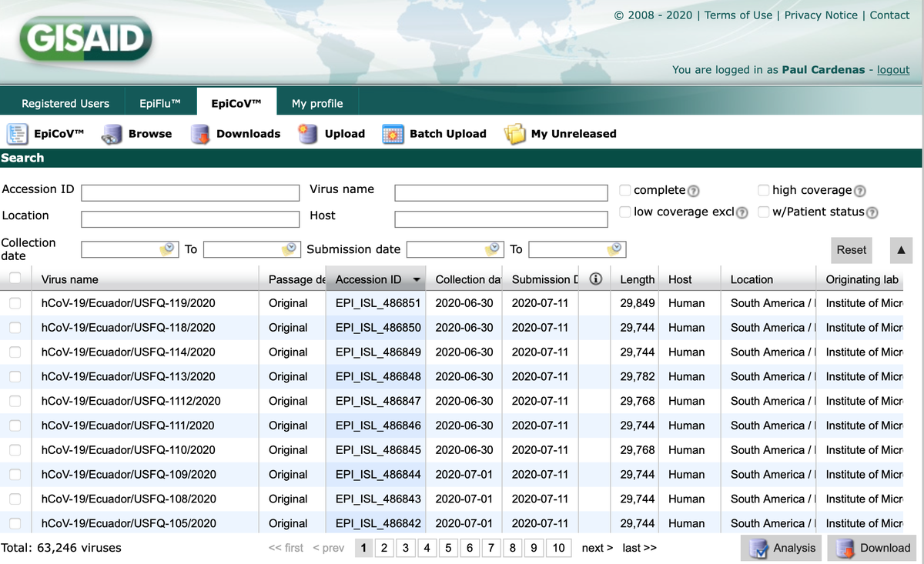924x564 pixels.
Task: Click the Accession ID search field
Action: click(190, 193)
